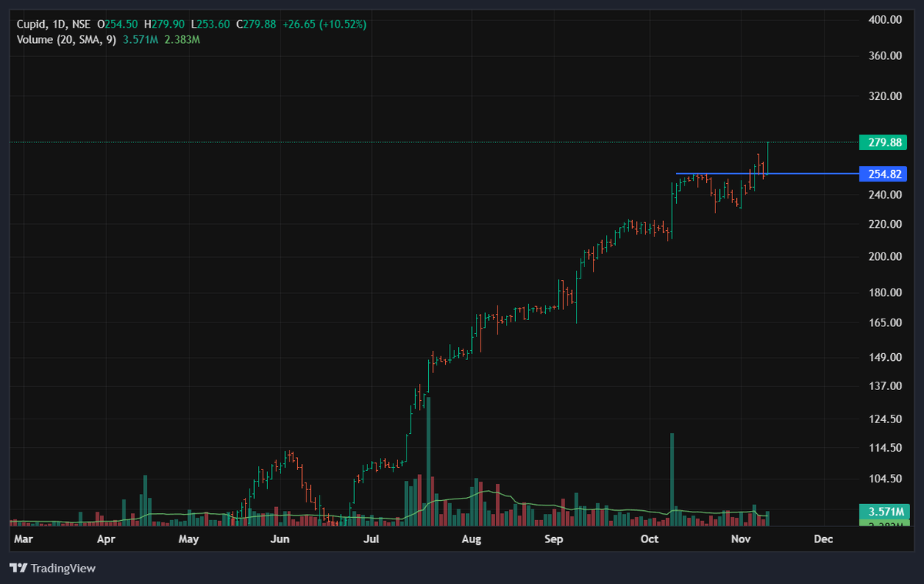Screen dimensions: 924x584
Task: Click the 104.50 price axis label
Action: click(885, 479)
